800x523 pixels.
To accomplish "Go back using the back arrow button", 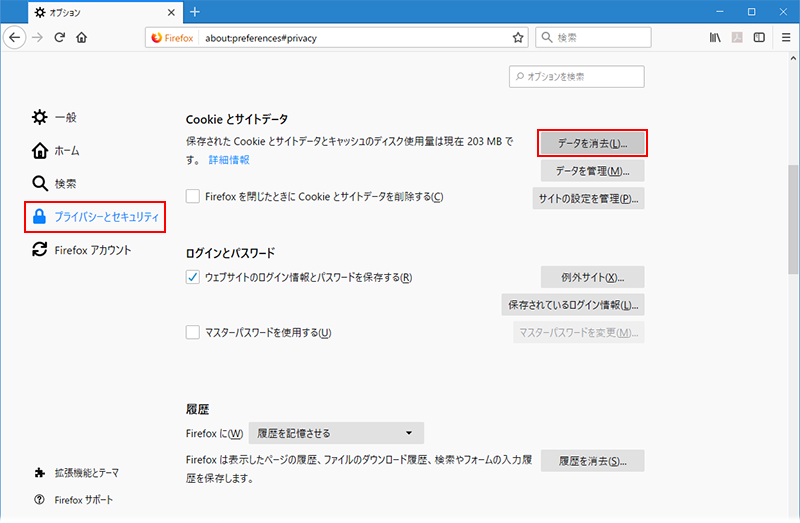I will (x=14, y=37).
